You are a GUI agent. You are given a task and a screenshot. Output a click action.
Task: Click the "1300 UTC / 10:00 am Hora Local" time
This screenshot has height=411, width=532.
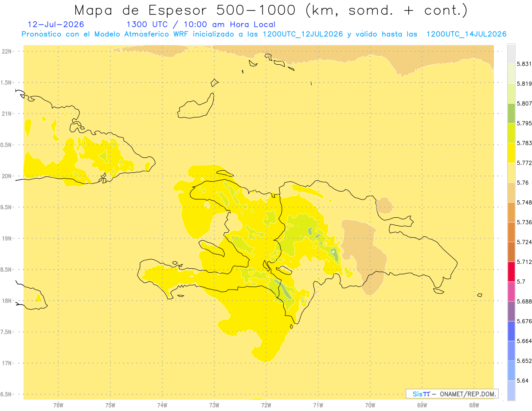201,24
